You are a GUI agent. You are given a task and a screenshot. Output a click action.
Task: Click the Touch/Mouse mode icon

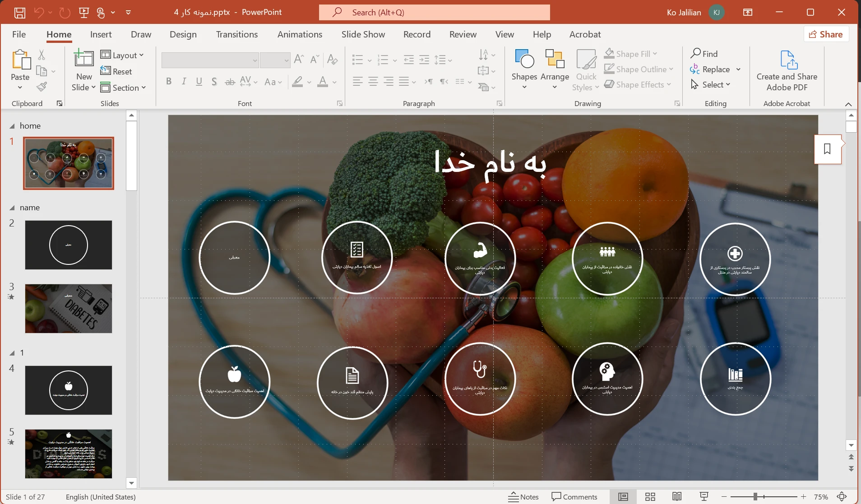101,13
